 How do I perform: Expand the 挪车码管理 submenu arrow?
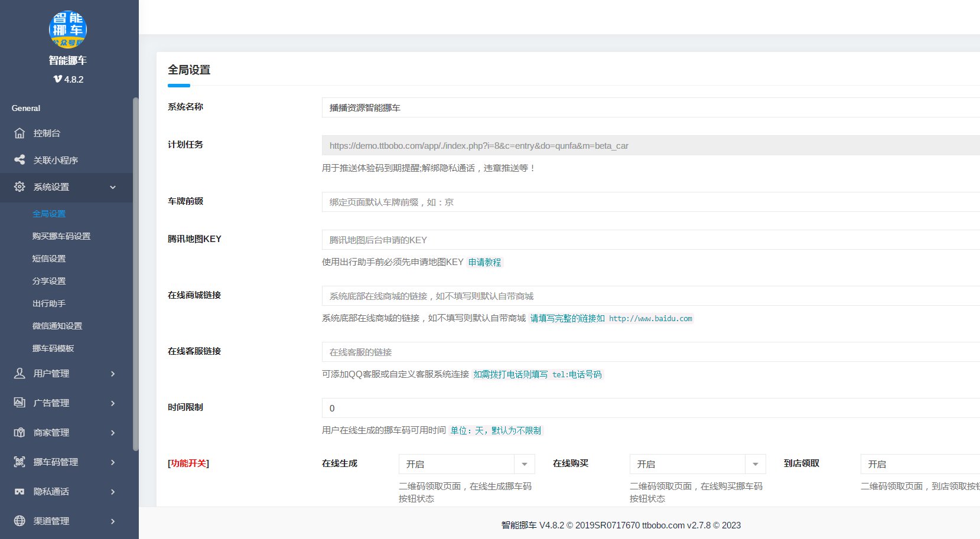tap(113, 462)
